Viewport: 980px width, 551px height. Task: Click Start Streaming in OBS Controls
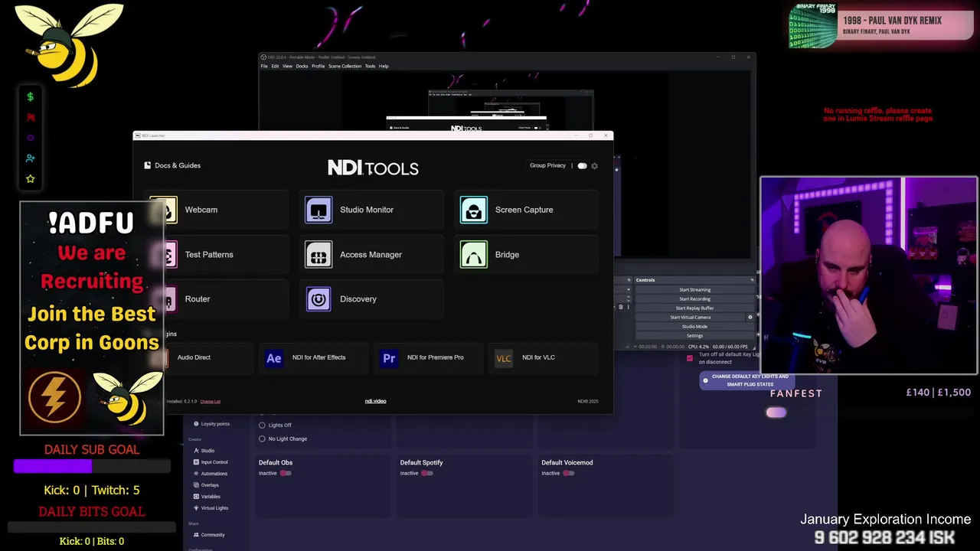click(694, 289)
